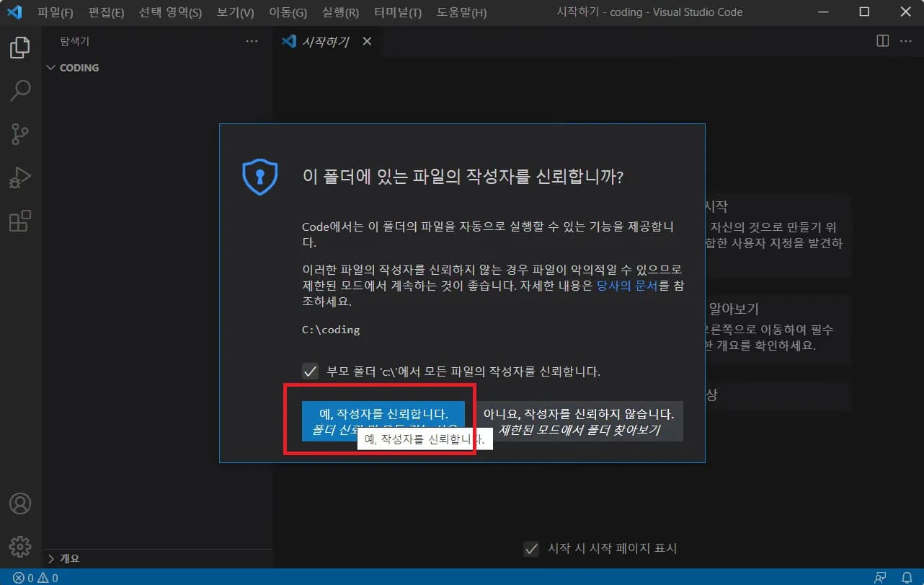Screen dimensions: 924x585
Task: Open the Extensions icon in the sidebar
Action: (19, 221)
